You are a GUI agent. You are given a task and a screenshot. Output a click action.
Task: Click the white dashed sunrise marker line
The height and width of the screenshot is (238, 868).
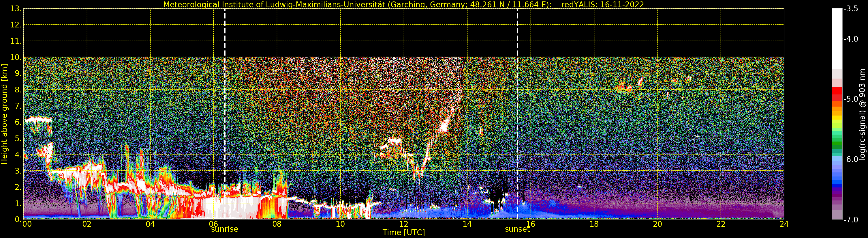click(225, 114)
